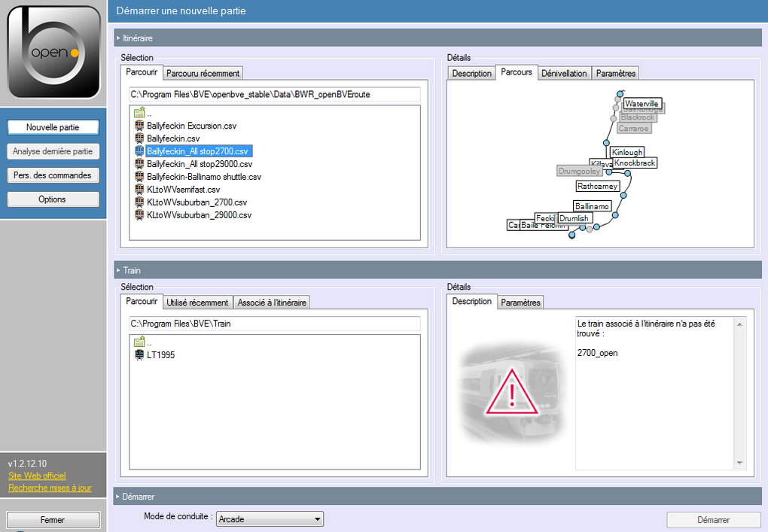
Task: Click the red warning triangle train image
Action: point(512,393)
